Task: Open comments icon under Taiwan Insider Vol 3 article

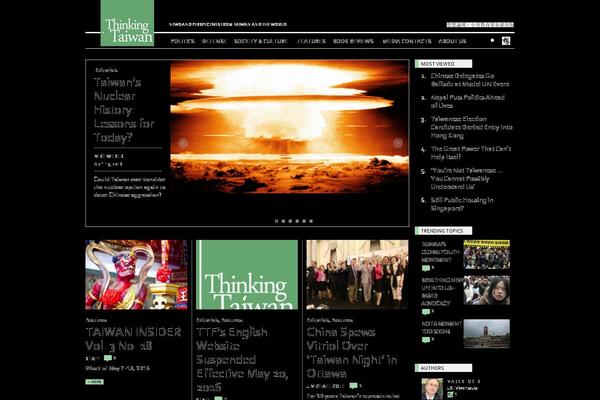Action: click(x=108, y=358)
